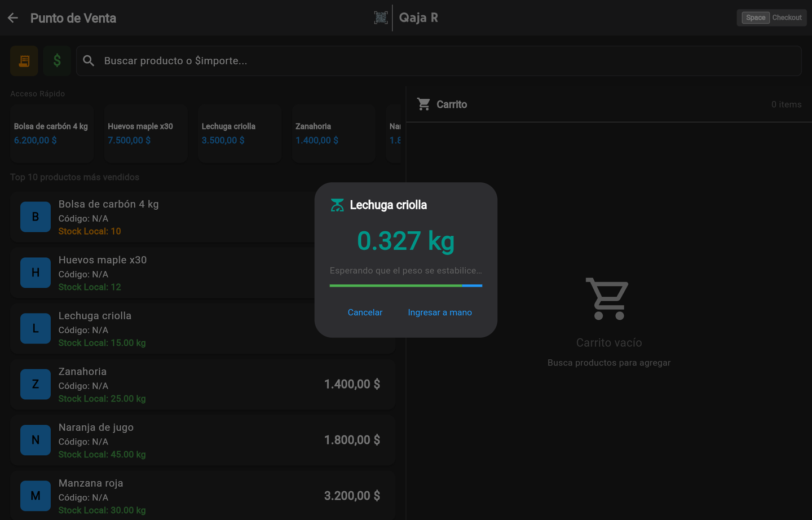Pick the Zanahoria quick-access card
The width and height of the screenshot is (812, 520).
[x=333, y=134]
